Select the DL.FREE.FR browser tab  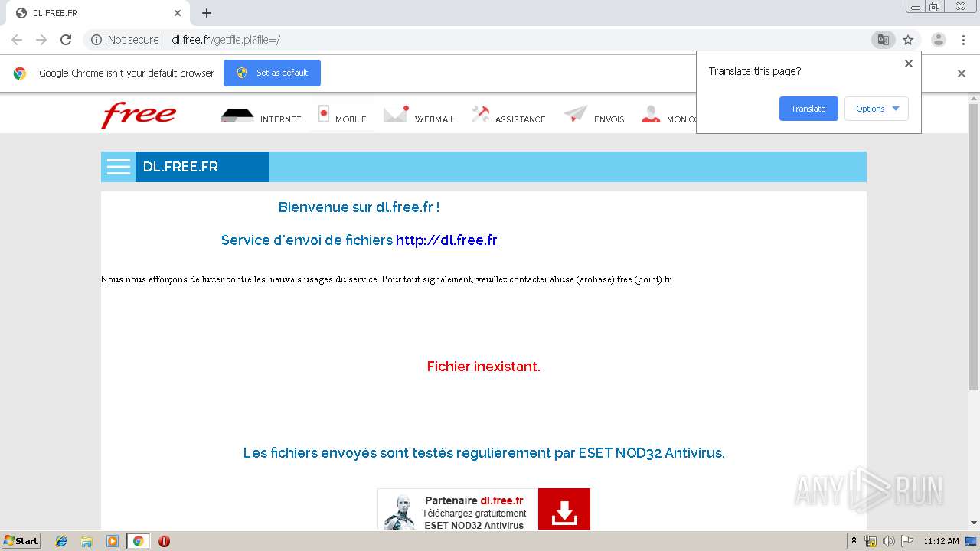(x=98, y=13)
